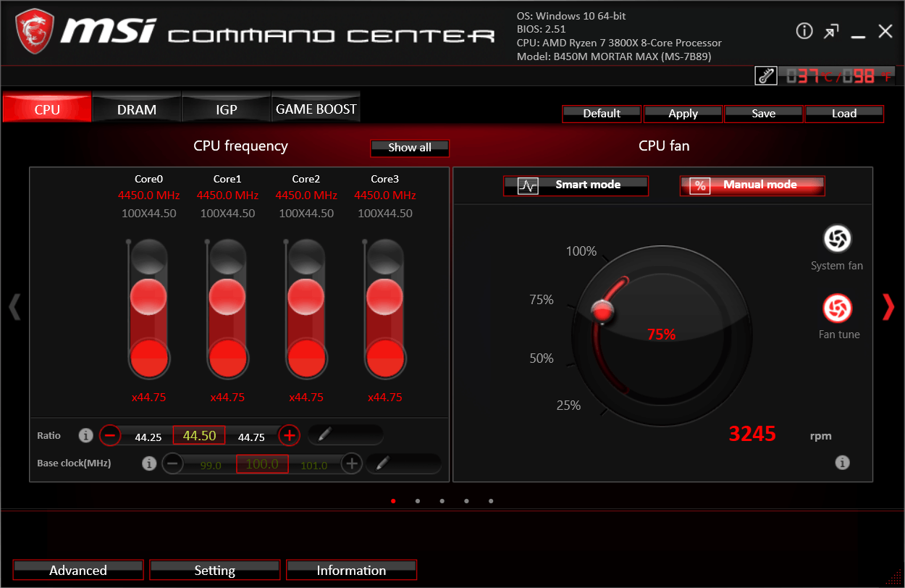905x588 pixels.
Task: Start Fan tune icon
Action: pyautogui.click(x=838, y=308)
